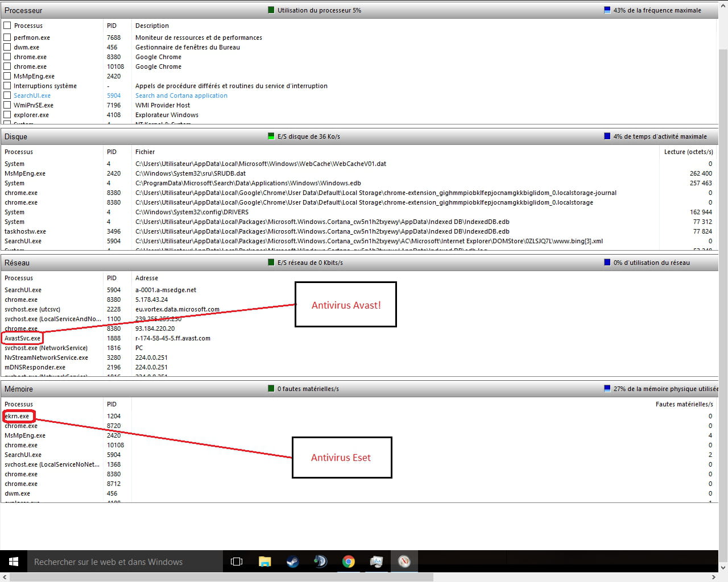Collapse the Disque section header
The width and height of the screenshot is (728, 582).
tap(359, 136)
